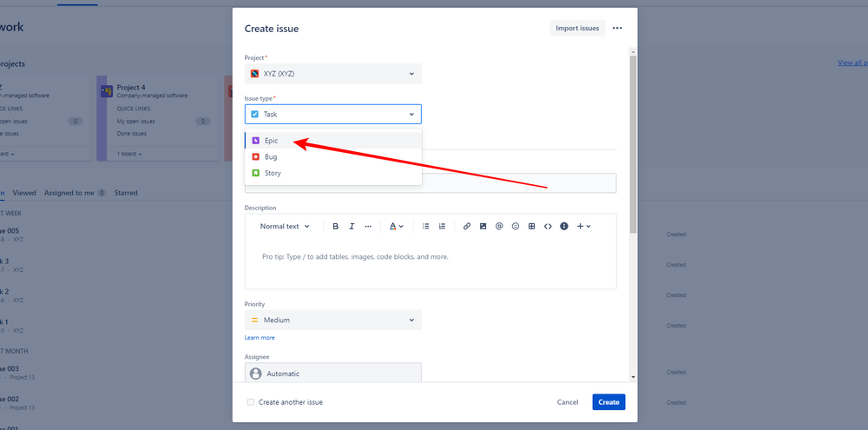
Task: Click the Epic purple icon
Action: pos(255,141)
